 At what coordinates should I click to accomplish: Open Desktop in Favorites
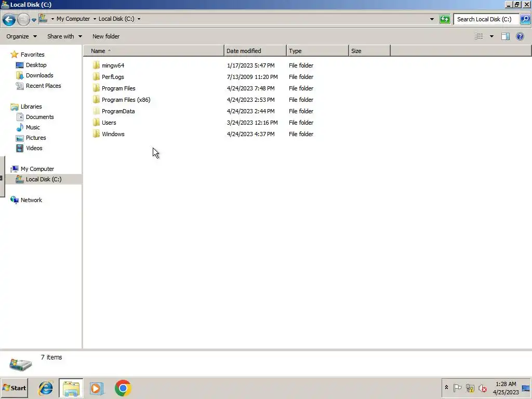[36, 65]
